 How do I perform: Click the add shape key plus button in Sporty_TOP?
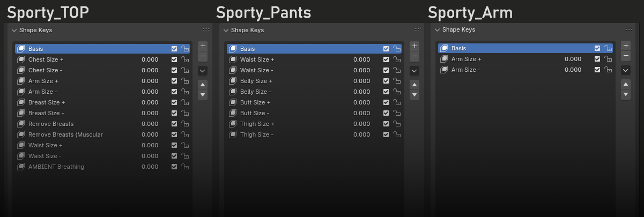pos(203,46)
